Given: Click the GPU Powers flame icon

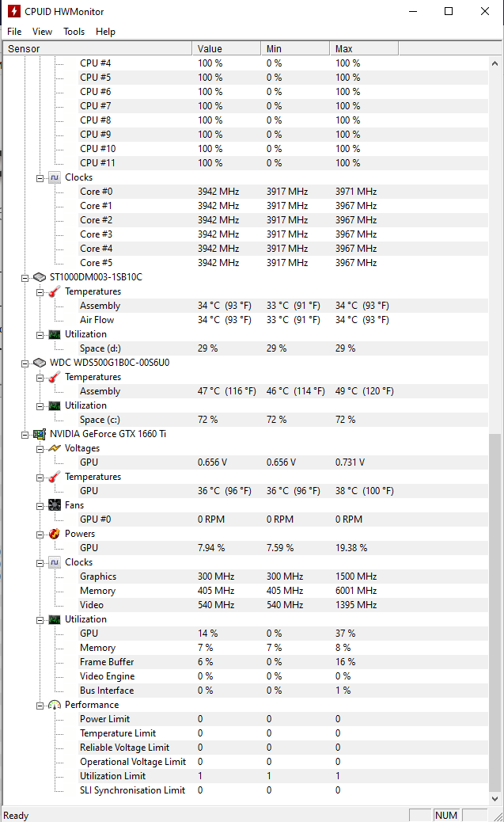Looking at the screenshot, I should (54, 534).
